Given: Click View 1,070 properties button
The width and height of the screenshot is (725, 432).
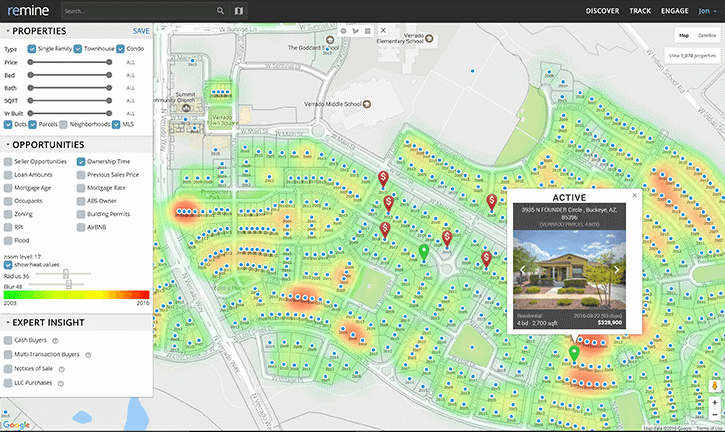Looking at the screenshot, I should click(x=692, y=56).
